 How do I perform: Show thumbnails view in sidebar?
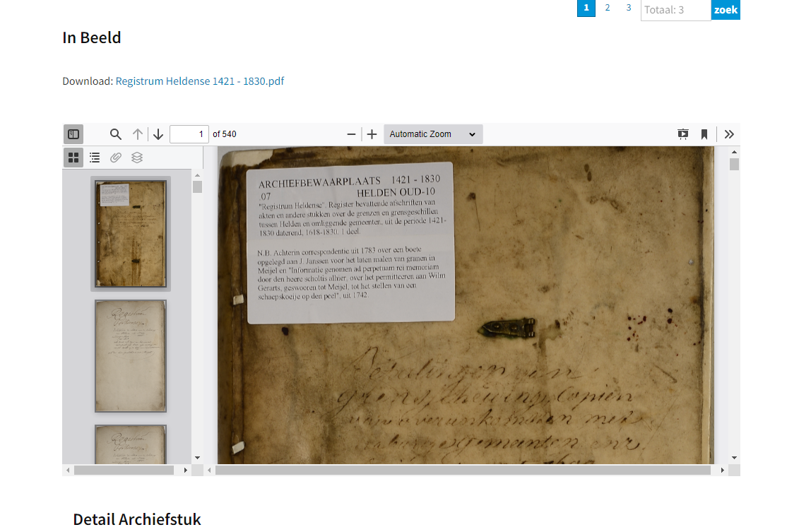73,158
